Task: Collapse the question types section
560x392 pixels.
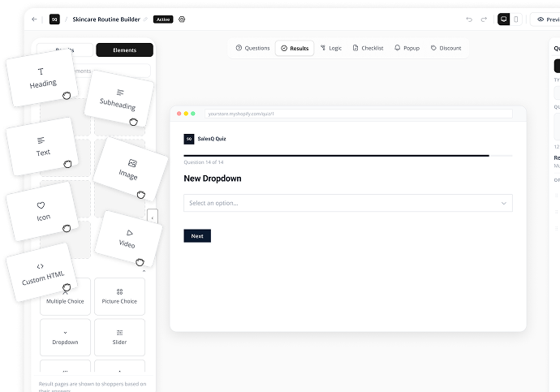Action: [144, 271]
